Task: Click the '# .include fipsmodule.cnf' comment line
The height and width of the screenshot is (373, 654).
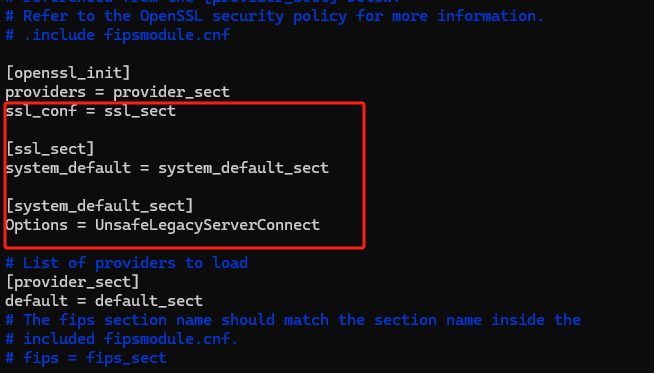Action: [x=118, y=35]
